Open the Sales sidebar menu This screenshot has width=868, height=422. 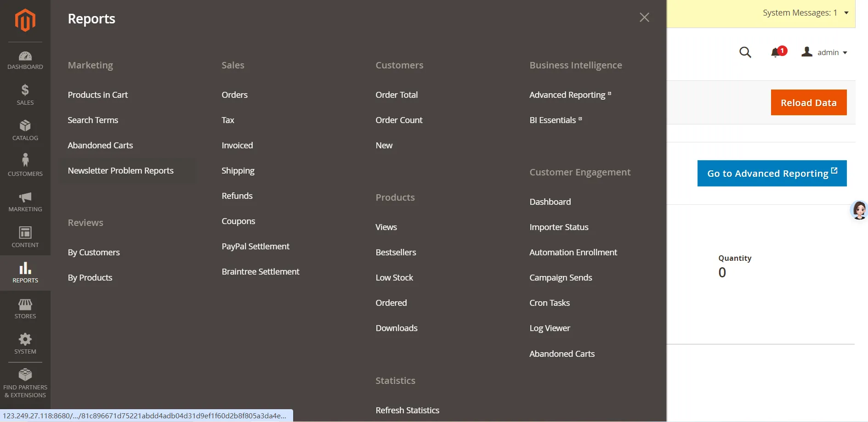tap(25, 95)
